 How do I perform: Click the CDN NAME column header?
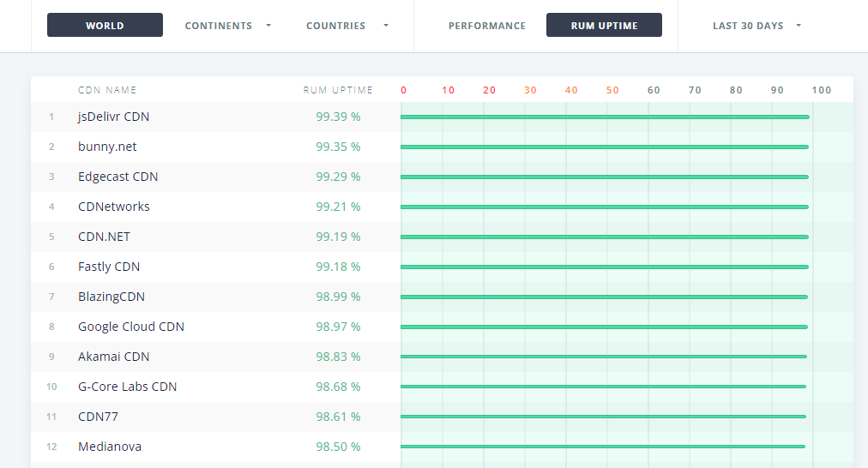[107, 90]
